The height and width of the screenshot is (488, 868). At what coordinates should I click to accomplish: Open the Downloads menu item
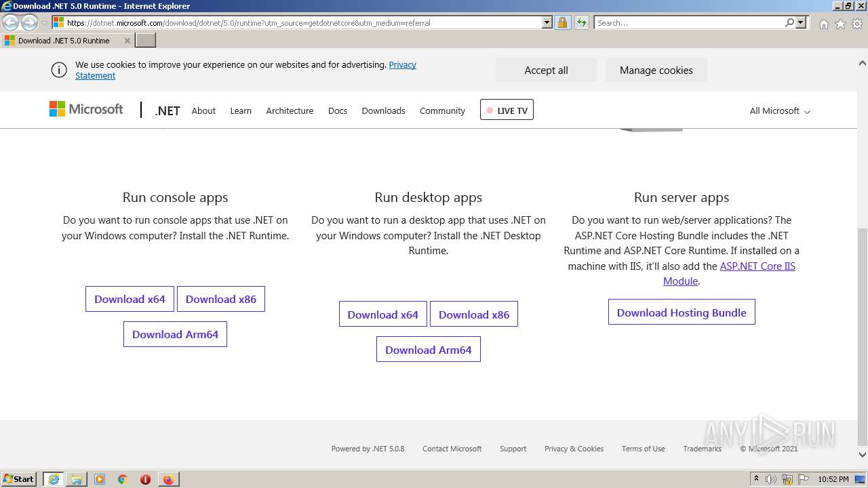point(383,110)
